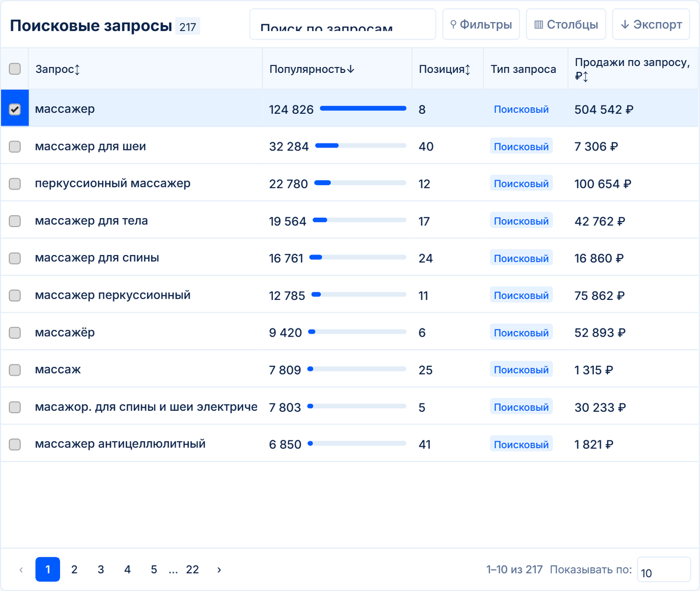The height and width of the screenshot is (591, 700).
Task: Click the 217 count badge near title
Action: 187,26
